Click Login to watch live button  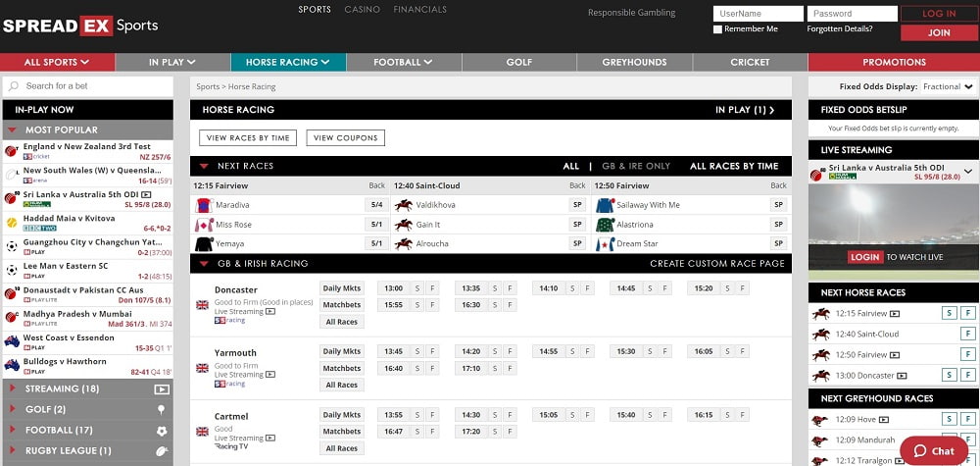coord(865,257)
